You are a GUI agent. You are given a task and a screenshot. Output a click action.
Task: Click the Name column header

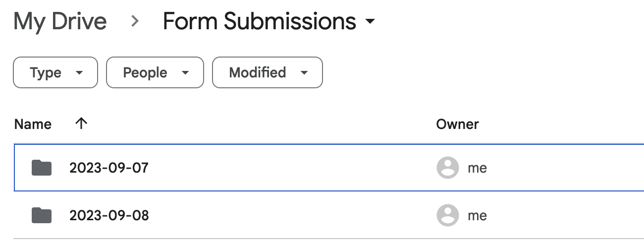[33, 124]
